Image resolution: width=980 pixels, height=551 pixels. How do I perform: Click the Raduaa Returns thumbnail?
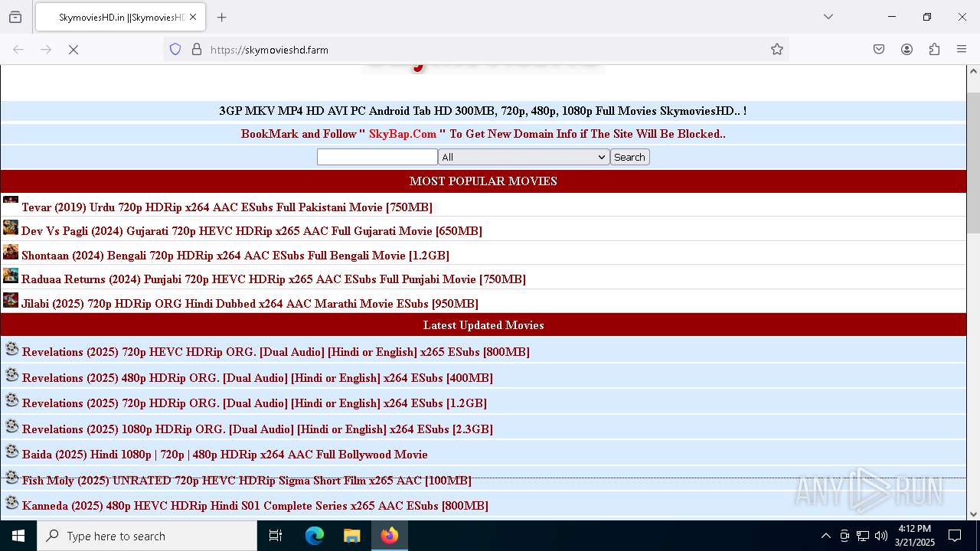pyautogui.click(x=11, y=275)
